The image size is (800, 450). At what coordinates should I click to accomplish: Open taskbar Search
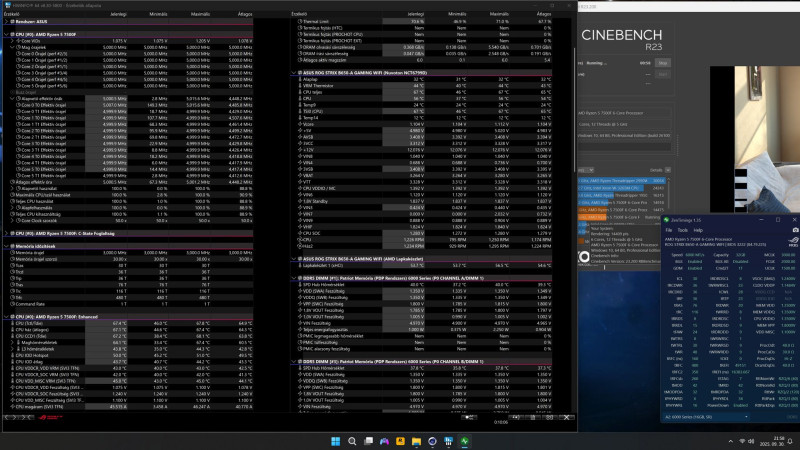point(352,441)
